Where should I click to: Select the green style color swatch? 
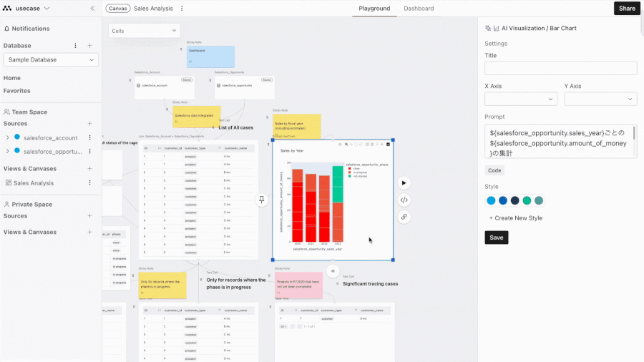coord(527,200)
